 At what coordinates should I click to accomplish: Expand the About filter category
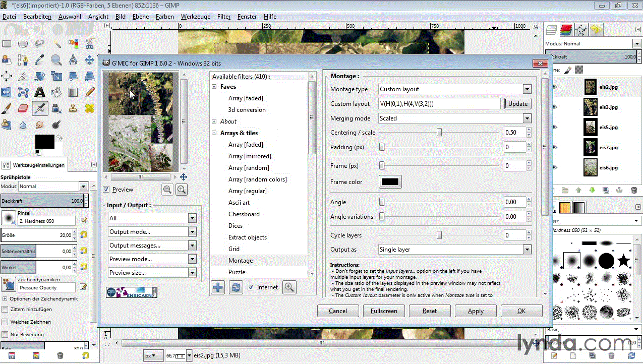(214, 122)
